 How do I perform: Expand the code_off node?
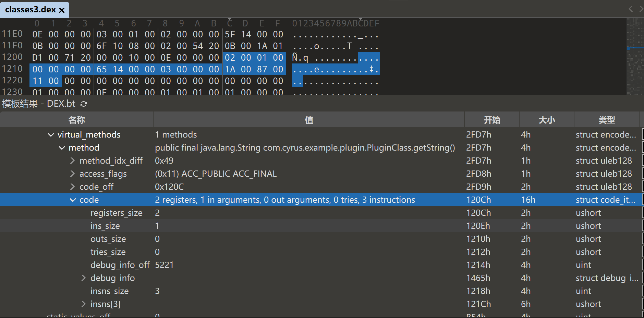72,187
